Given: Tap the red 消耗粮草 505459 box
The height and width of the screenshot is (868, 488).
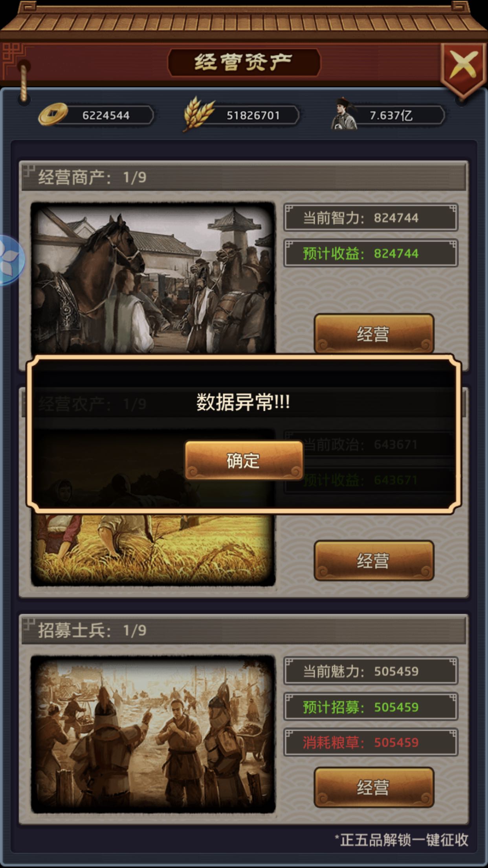Looking at the screenshot, I should coord(371,742).
